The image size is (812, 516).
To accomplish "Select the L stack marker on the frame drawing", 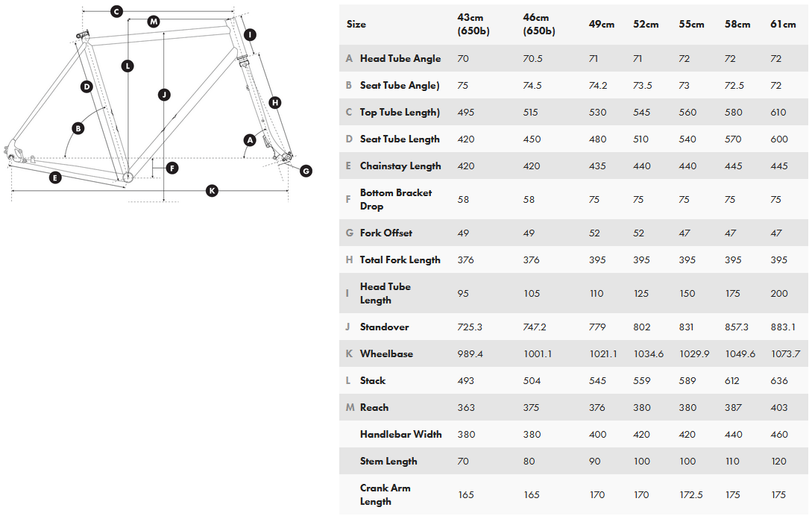I will [128, 66].
